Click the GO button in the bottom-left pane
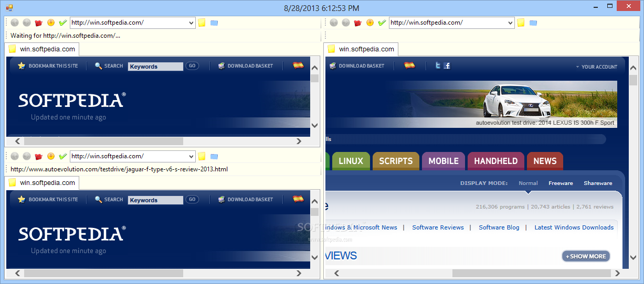 [192, 200]
